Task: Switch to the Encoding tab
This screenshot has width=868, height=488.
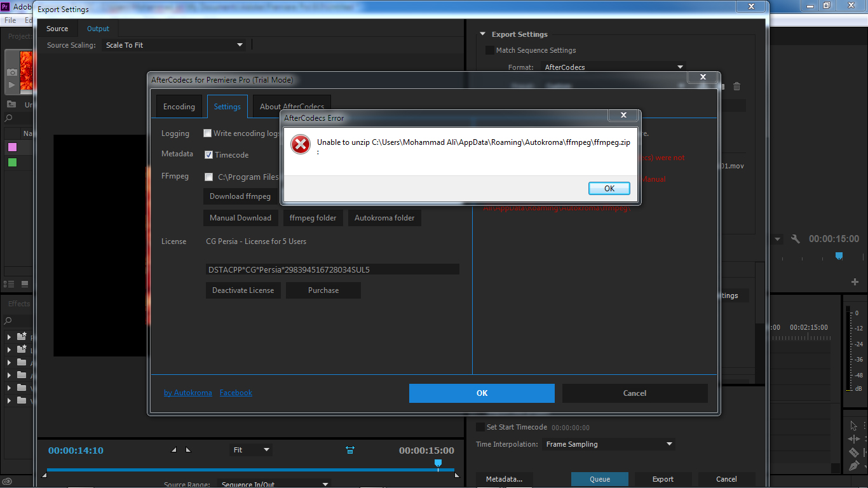Action: click(179, 106)
